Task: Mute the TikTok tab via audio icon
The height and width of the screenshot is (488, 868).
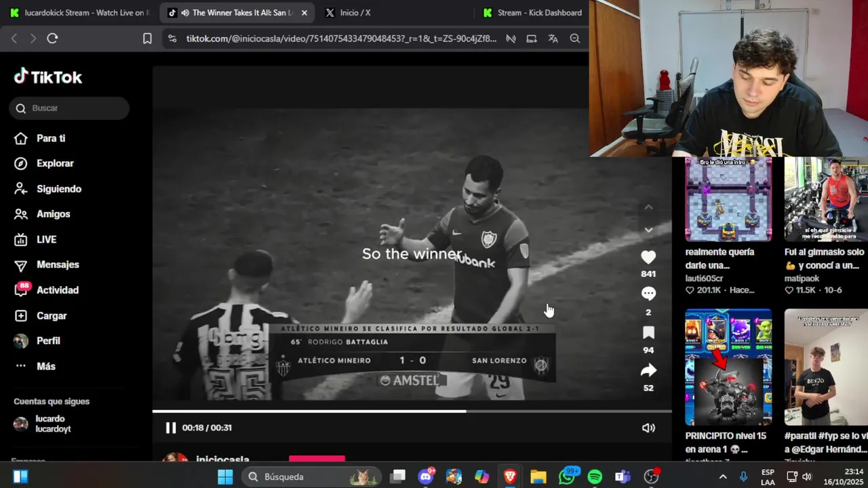Action: click(184, 13)
